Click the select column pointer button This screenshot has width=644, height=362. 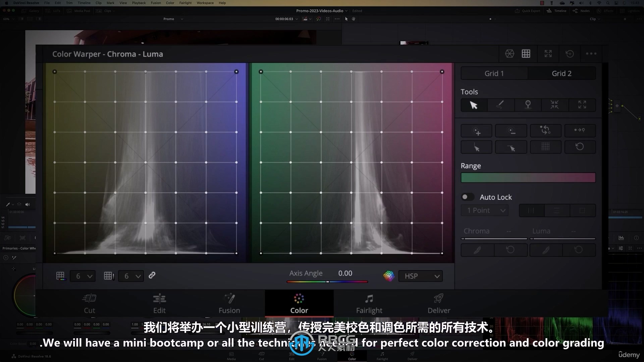click(477, 147)
